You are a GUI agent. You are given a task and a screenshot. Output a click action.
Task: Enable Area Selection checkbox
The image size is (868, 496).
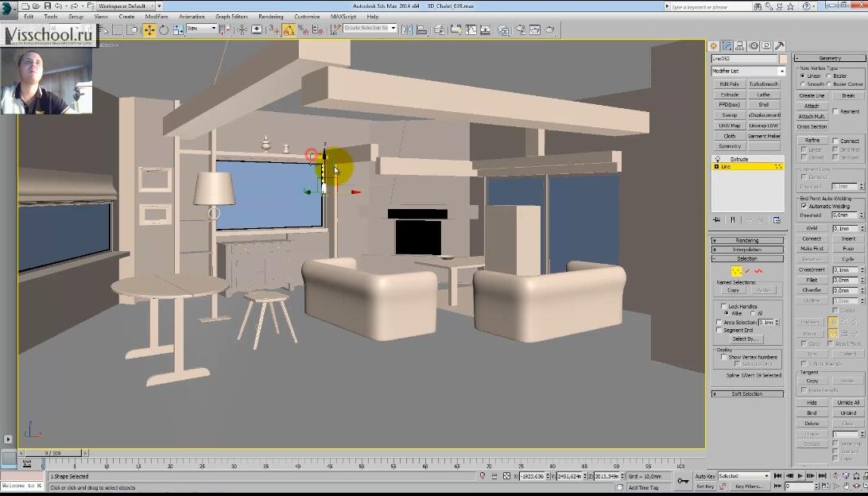coord(719,322)
